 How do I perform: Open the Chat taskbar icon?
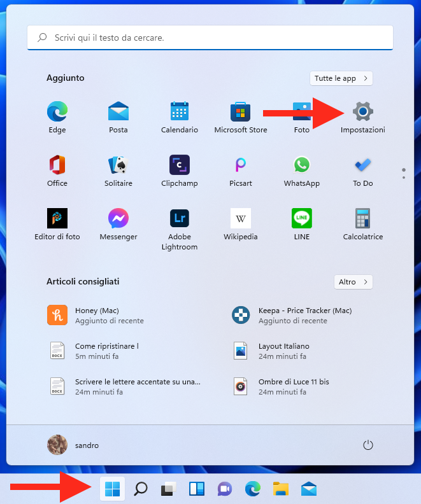pyautogui.click(x=224, y=489)
